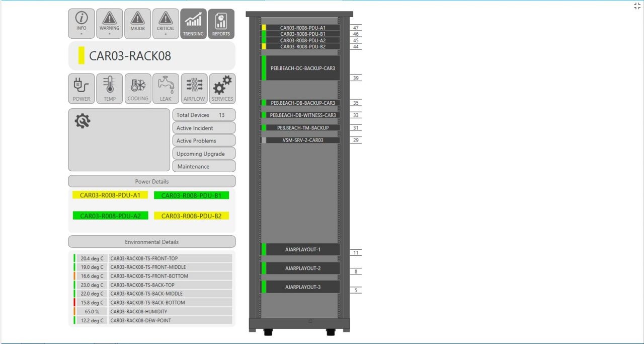Open the MAJOR alerts icon
The height and width of the screenshot is (344, 644).
point(137,24)
